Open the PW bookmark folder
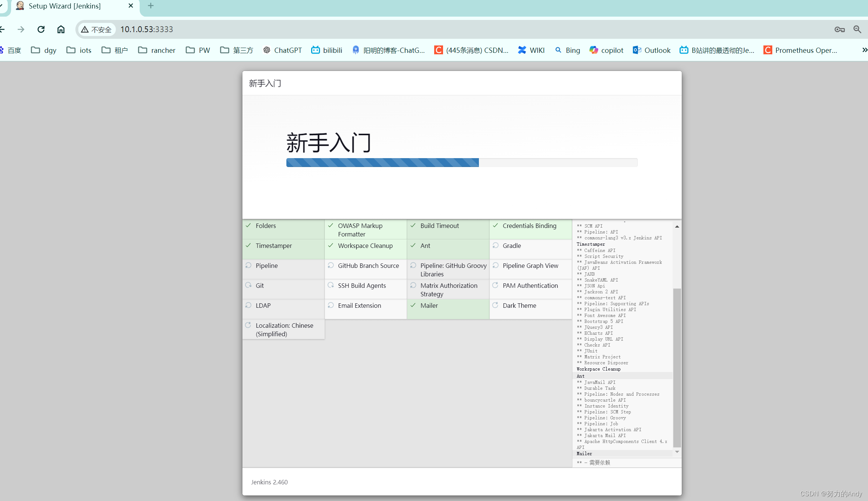 198,50
